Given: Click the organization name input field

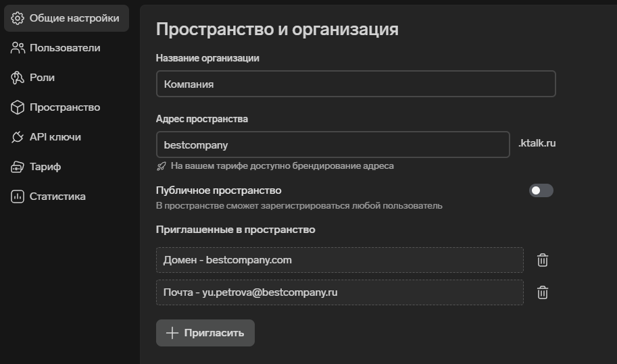Looking at the screenshot, I should [x=355, y=84].
